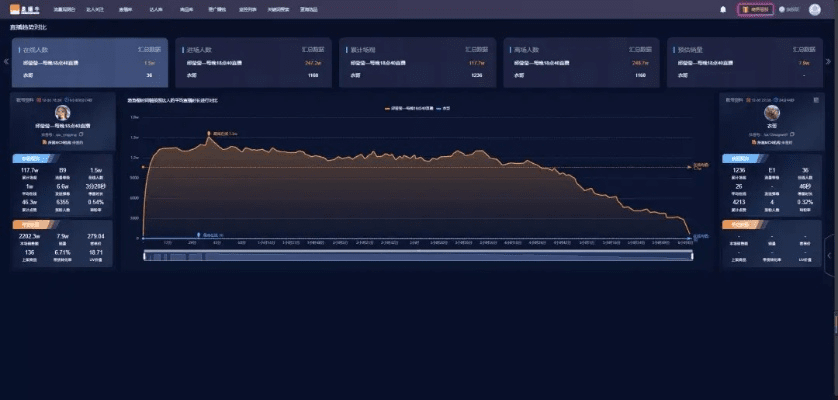Screen dimensions: 838x400
Task: Open the 商品库 navigation menu item
Action: click(x=186, y=9)
